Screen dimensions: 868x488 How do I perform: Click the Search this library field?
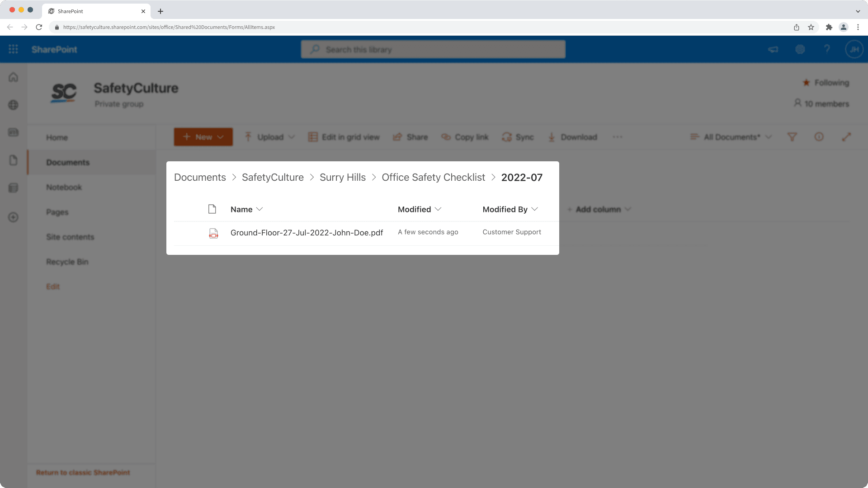pos(434,49)
